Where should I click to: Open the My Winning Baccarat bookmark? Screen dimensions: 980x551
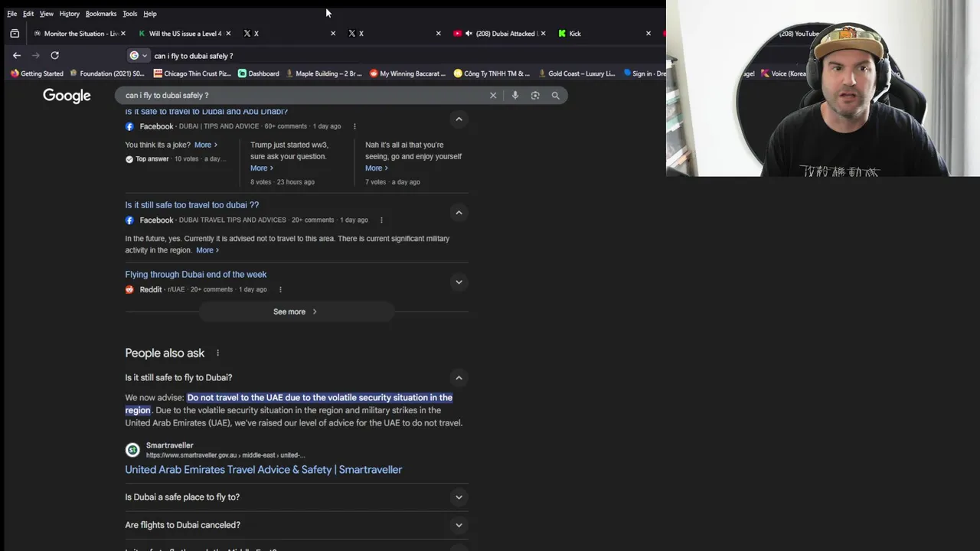point(407,73)
